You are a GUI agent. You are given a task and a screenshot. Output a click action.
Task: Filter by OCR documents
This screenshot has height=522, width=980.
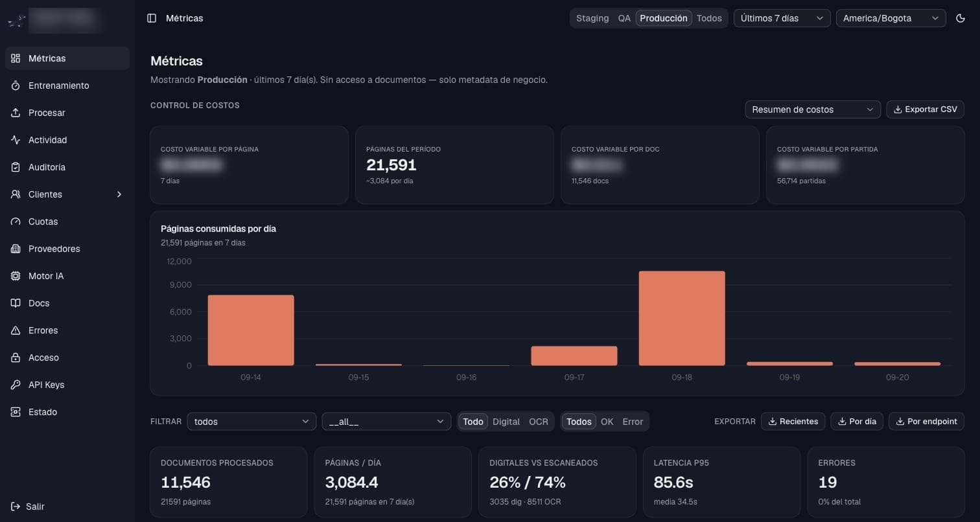click(539, 422)
